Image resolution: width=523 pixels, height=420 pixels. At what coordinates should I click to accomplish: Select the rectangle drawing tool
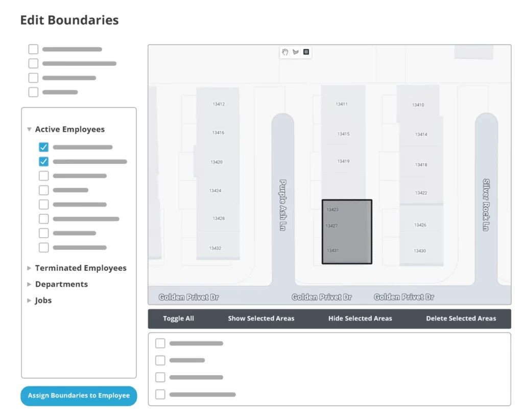point(306,52)
